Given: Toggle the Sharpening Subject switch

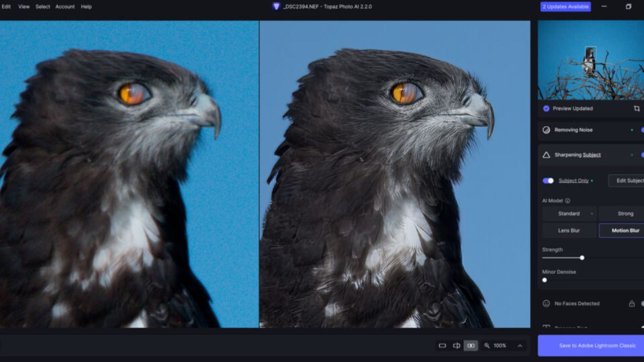Looking at the screenshot, I should click(642, 155).
